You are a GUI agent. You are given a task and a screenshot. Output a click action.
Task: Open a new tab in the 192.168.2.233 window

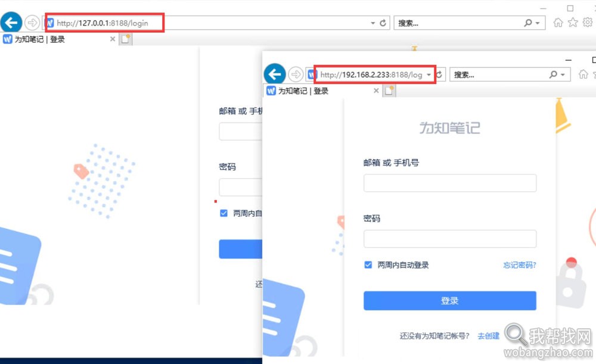[389, 91]
